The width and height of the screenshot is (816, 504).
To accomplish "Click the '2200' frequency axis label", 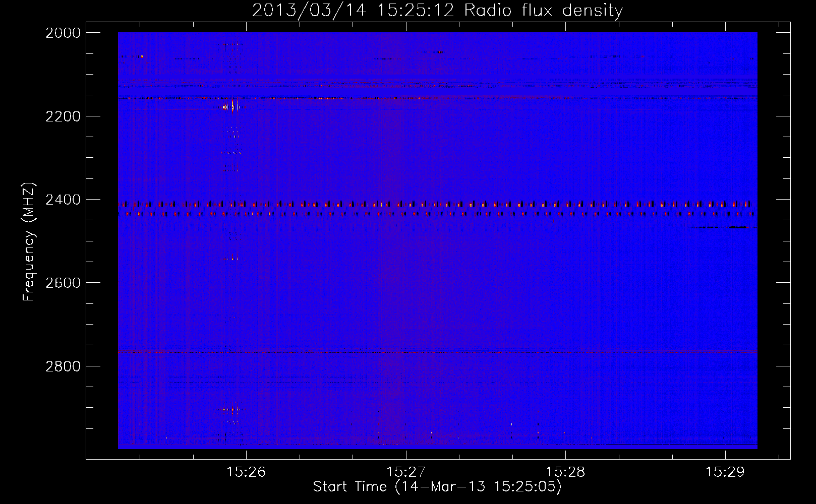I will [63, 116].
